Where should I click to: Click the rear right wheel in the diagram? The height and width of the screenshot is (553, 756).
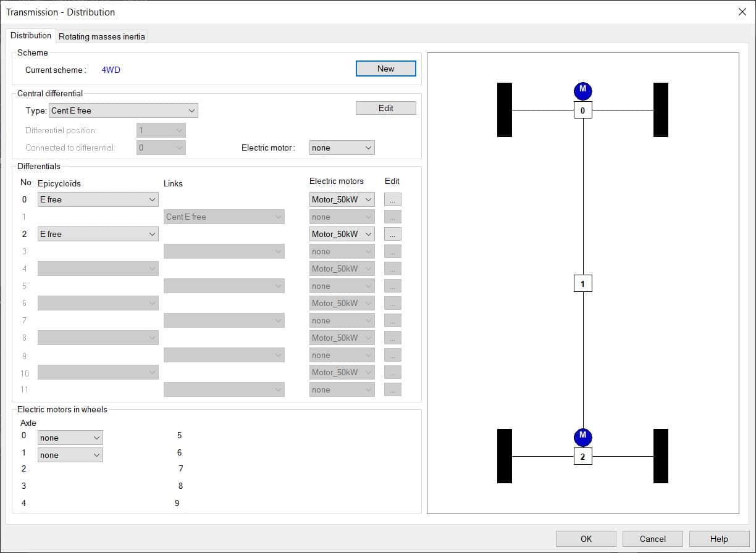tap(660, 456)
